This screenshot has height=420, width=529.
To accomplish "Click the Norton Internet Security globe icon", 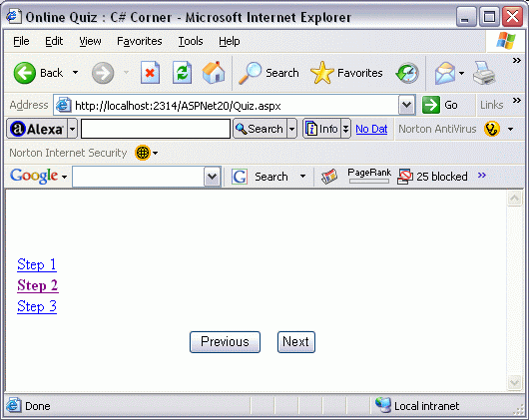I will (143, 153).
